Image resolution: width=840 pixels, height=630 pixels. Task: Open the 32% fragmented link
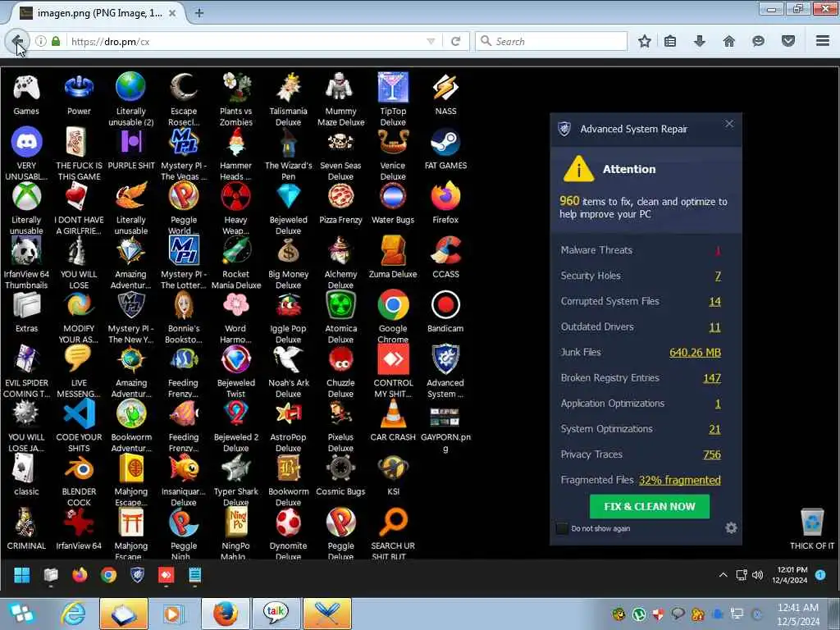pyautogui.click(x=679, y=480)
